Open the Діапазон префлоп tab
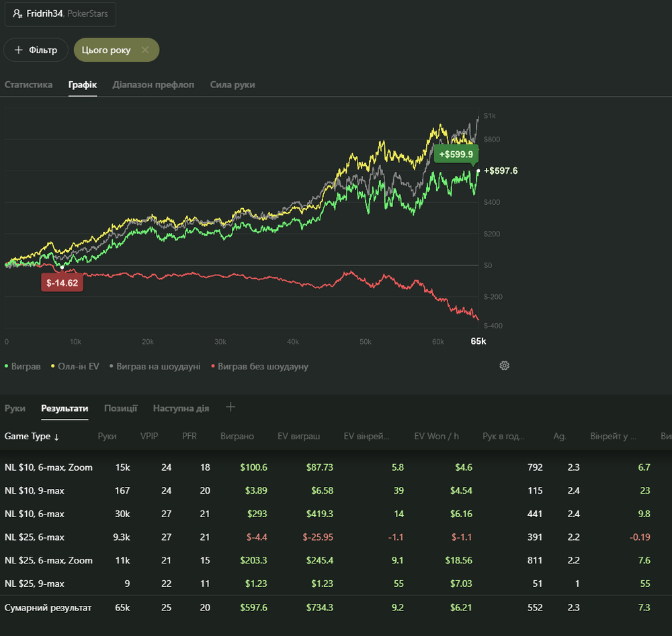Screen dimensions: 672x636 153,85
